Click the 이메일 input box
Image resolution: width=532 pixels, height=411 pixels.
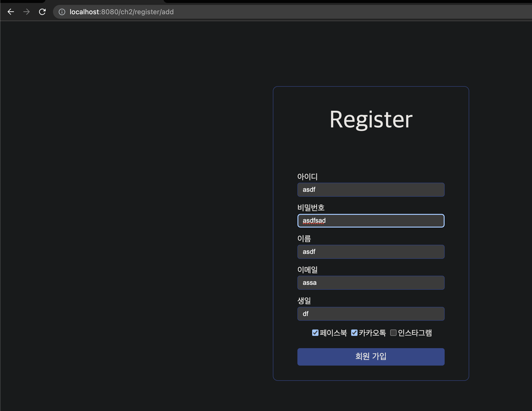(371, 283)
